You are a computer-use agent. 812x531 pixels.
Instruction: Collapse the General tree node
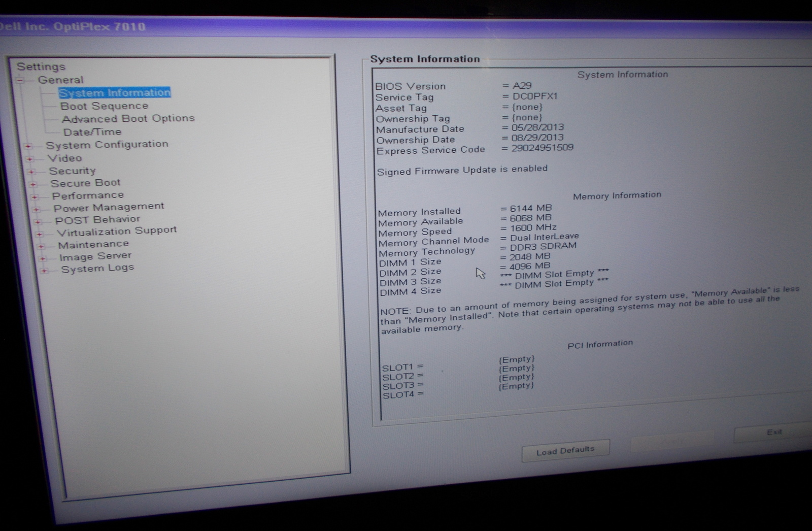pos(20,80)
